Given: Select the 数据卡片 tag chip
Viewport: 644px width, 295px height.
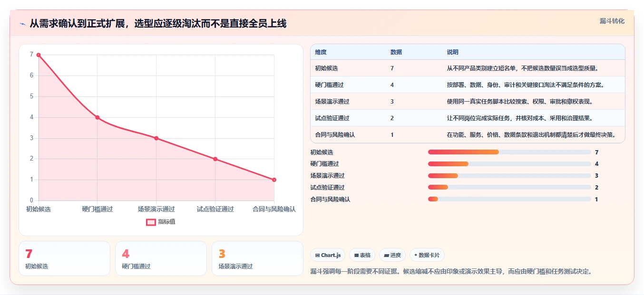Looking at the screenshot, I should tap(427, 255).
